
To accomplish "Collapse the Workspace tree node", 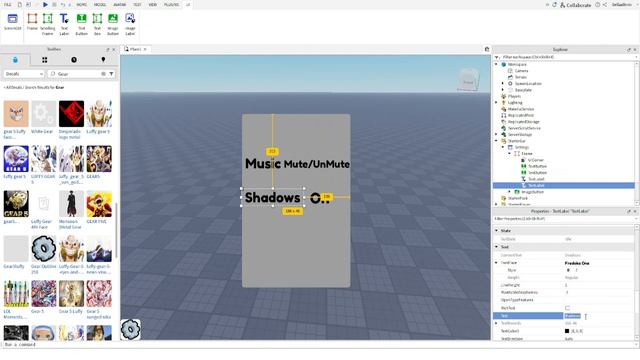I will [496, 64].
